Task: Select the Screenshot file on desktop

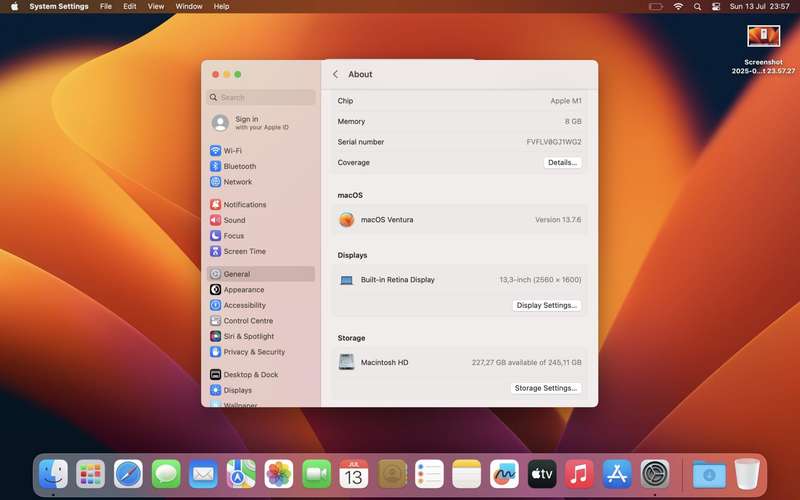Action: click(x=763, y=49)
